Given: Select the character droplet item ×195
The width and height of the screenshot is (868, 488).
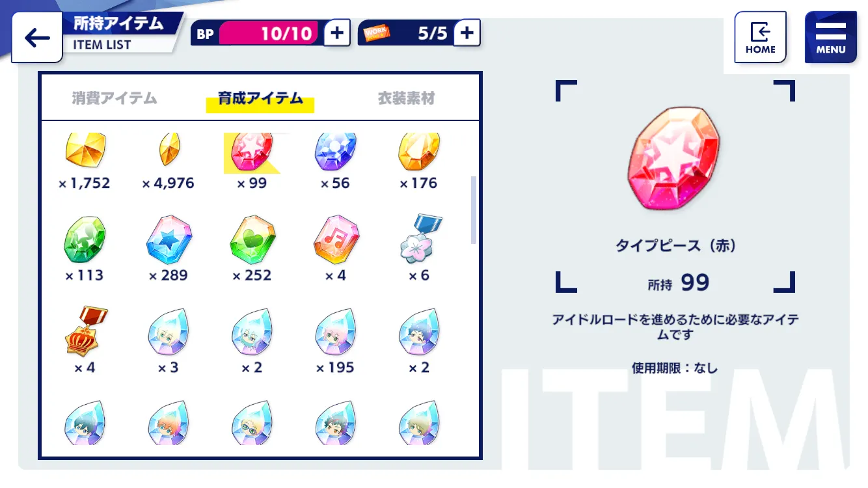Looking at the screenshot, I should tap(335, 341).
